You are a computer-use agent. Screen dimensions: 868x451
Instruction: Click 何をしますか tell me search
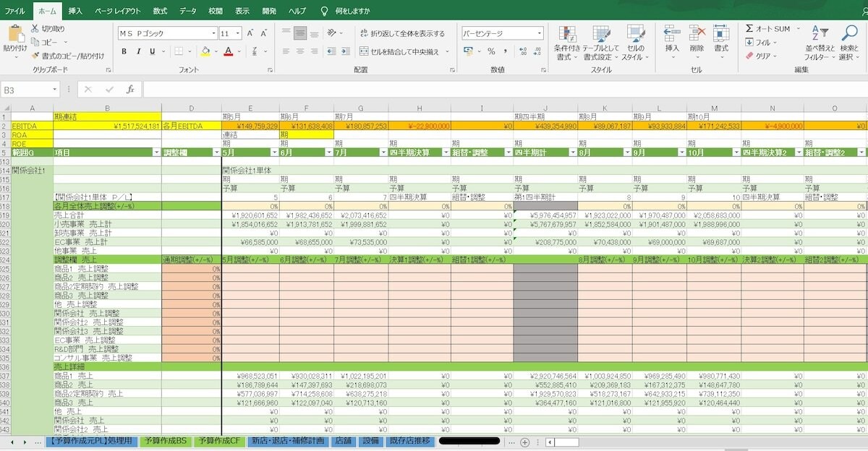pyautogui.click(x=352, y=11)
